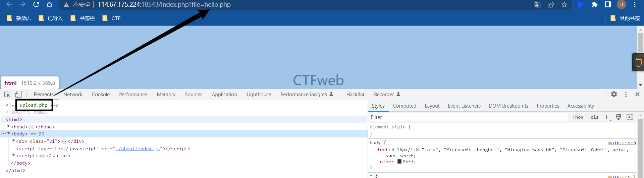This screenshot has height=178, width=644.
Task: Go forward with the browser forward arrow
Action: point(22,5)
